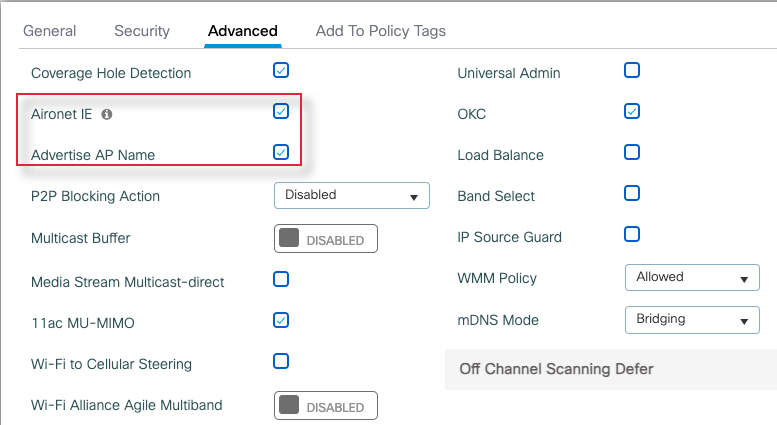The width and height of the screenshot is (777, 425).
Task: Disable the Aironet IE checkbox
Action: pos(281,112)
